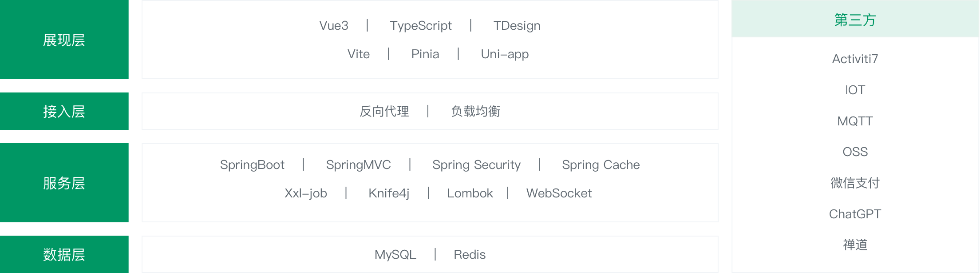This screenshot has height=273, width=980.
Task: Select the Redis entry
Action: coord(470,255)
